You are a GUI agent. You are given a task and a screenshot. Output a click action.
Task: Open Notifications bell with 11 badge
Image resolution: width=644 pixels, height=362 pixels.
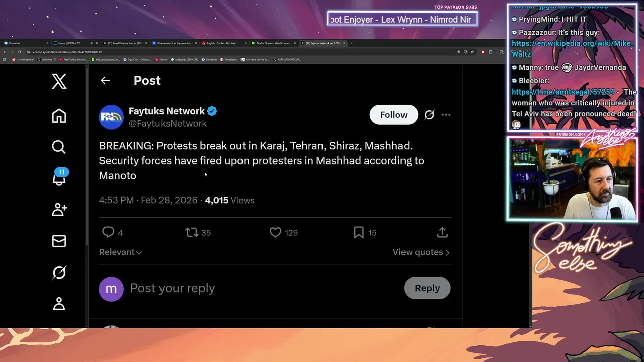(x=59, y=178)
